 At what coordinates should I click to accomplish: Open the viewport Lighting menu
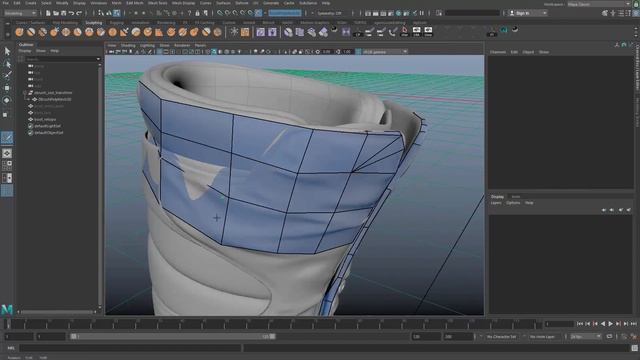point(147,45)
